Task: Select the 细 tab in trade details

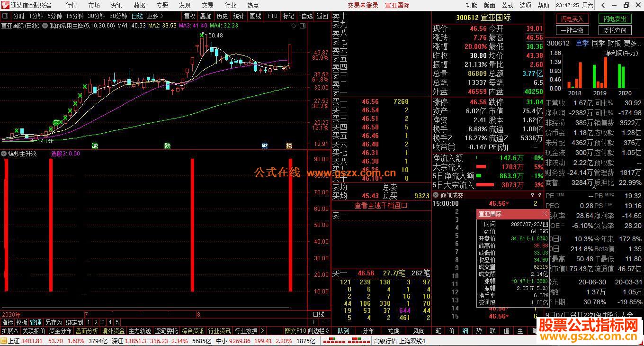Action: [465, 331]
